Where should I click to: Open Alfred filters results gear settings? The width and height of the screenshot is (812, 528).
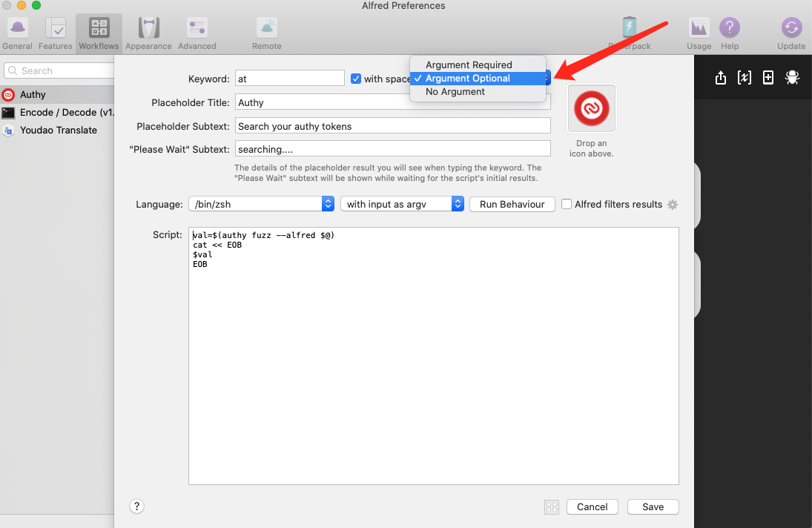[x=673, y=205]
